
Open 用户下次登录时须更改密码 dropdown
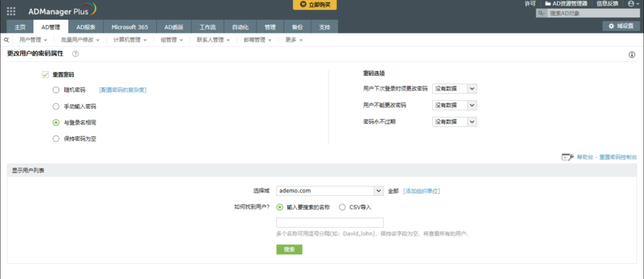click(x=454, y=89)
